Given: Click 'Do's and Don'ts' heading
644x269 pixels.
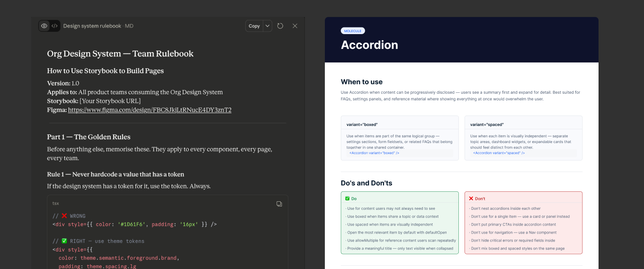Looking at the screenshot, I should (x=367, y=183).
